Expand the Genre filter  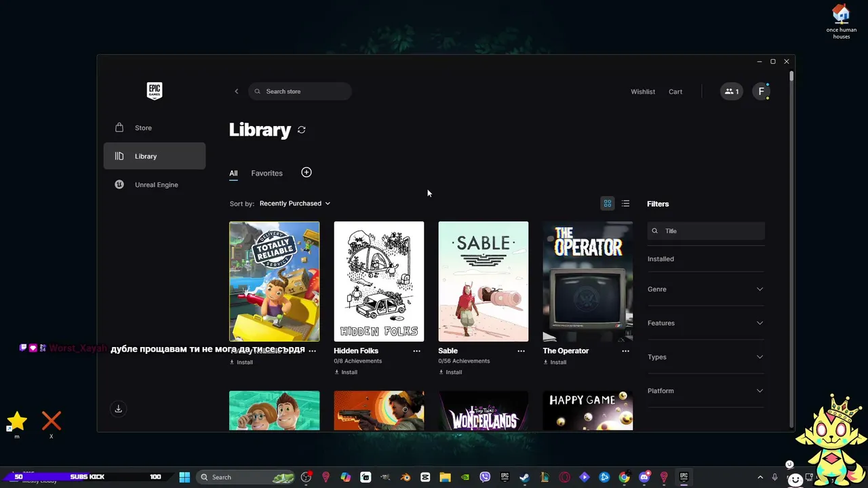pyautogui.click(x=706, y=289)
